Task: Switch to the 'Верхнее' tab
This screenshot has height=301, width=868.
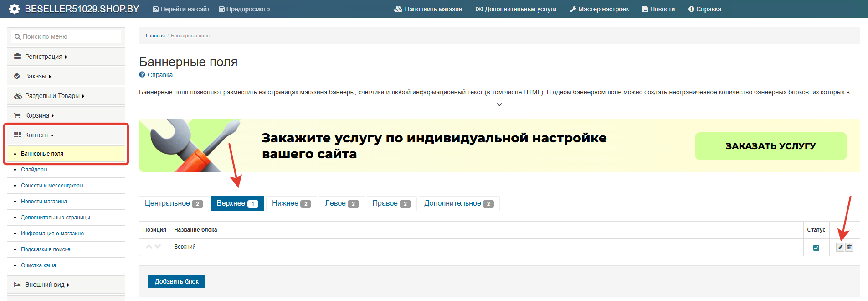Action: click(x=237, y=203)
